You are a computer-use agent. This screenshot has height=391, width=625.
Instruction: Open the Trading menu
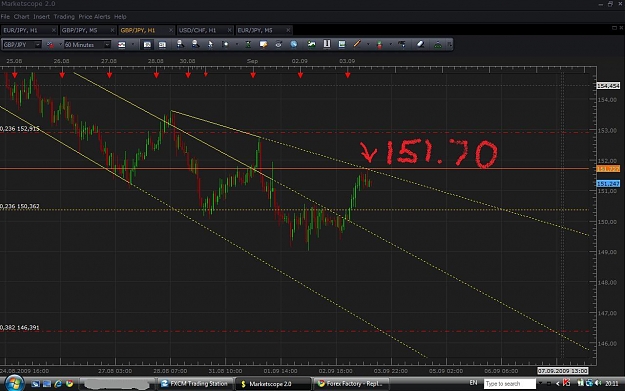tap(64, 17)
